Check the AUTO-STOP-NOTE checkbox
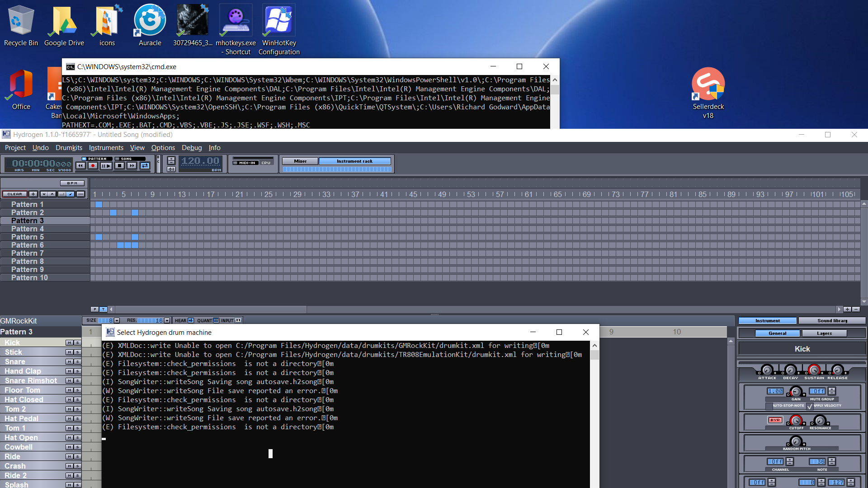 pos(769,407)
